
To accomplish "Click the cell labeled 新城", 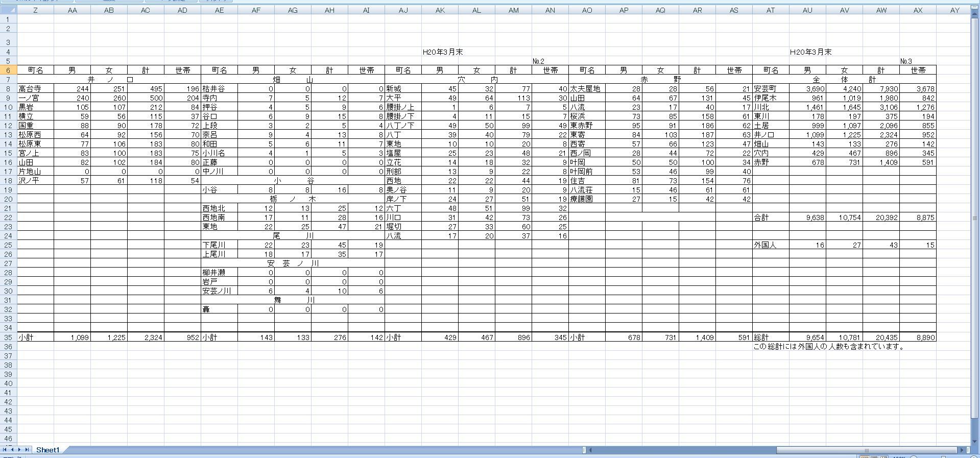I will pyautogui.click(x=403, y=89).
